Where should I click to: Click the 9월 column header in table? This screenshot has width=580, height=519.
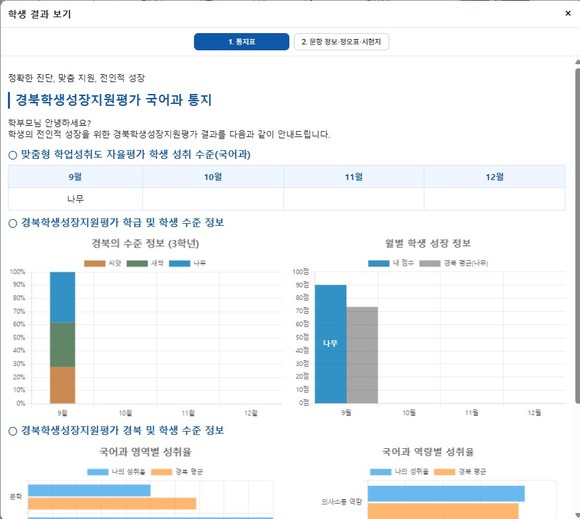(75, 177)
